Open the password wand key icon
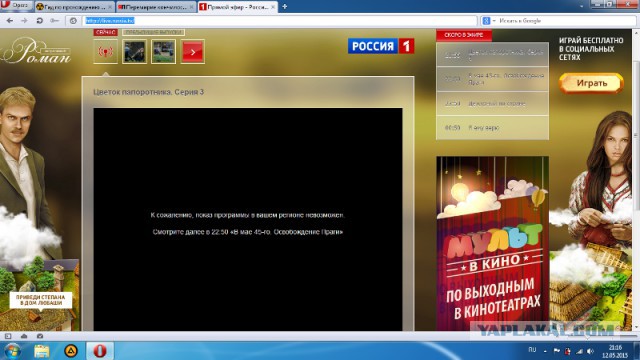This screenshot has height=360, width=640. (54, 20)
